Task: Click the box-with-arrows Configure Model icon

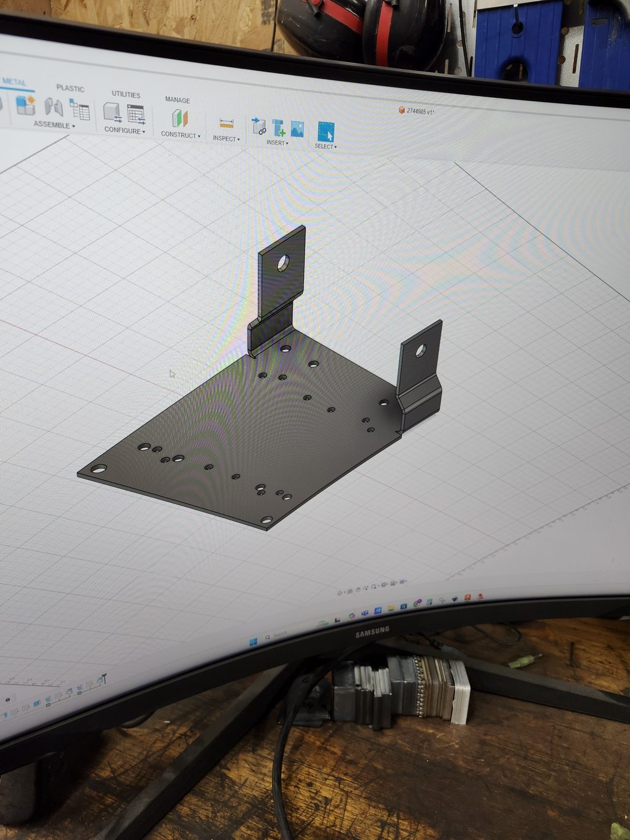Action: coord(112,112)
